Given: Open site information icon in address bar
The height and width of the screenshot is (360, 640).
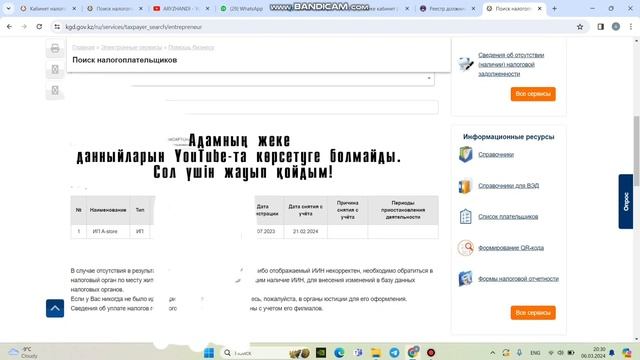Looking at the screenshot, I should click(57, 27).
